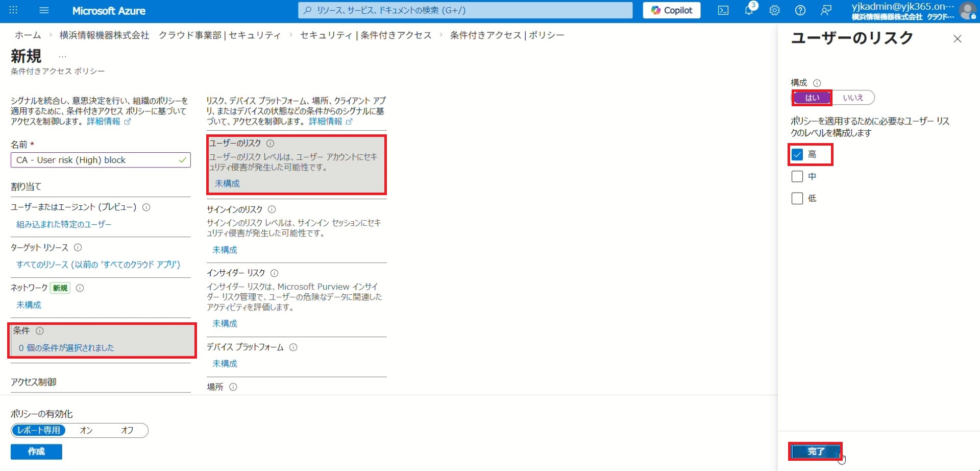Expand the 条件 section with 0 conditions

66,347
